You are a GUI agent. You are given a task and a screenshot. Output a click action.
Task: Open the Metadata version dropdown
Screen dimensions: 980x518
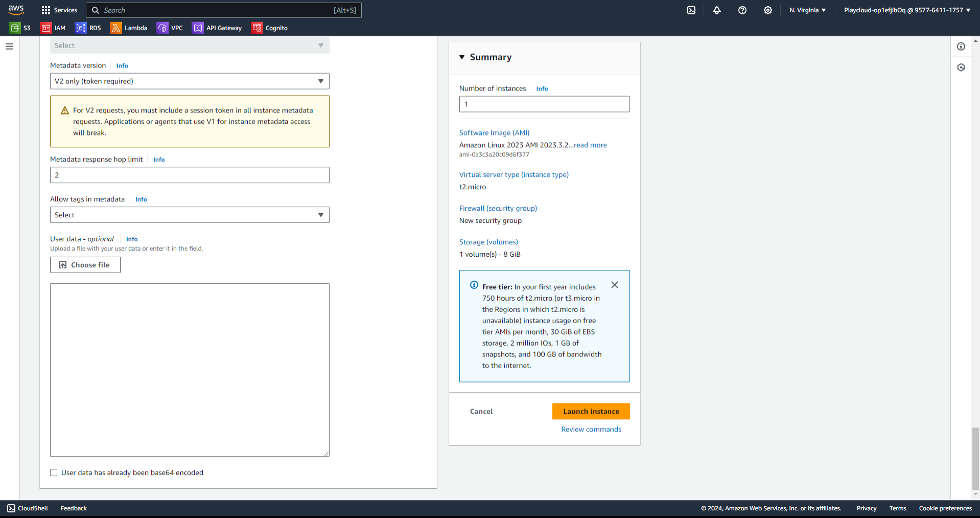(190, 81)
